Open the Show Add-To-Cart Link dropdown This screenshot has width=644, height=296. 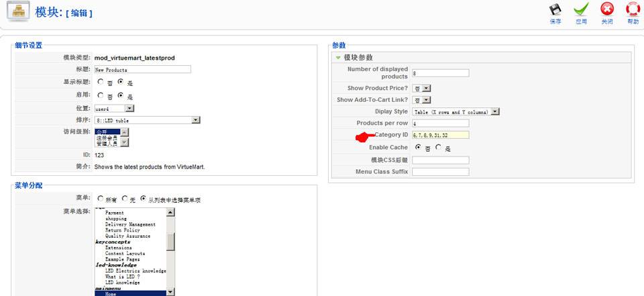(x=421, y=99)
